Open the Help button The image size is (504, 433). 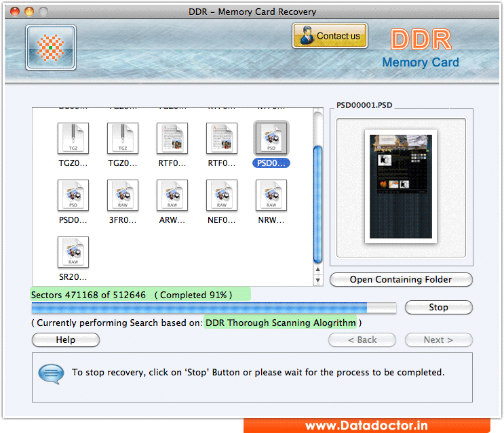(x=66, y=339)
